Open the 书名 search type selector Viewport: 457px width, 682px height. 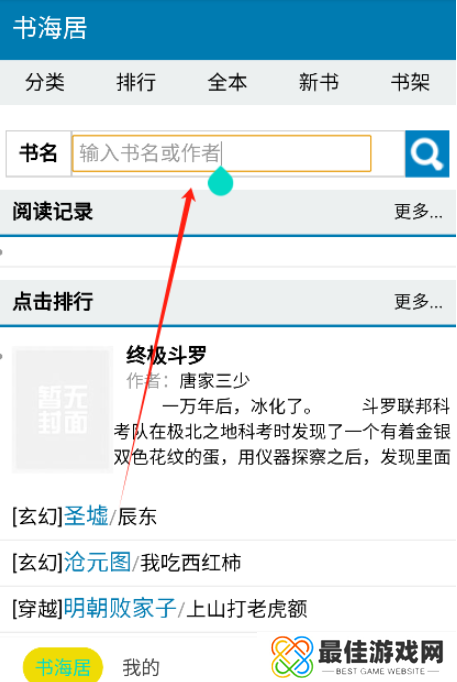click(38, 154)
